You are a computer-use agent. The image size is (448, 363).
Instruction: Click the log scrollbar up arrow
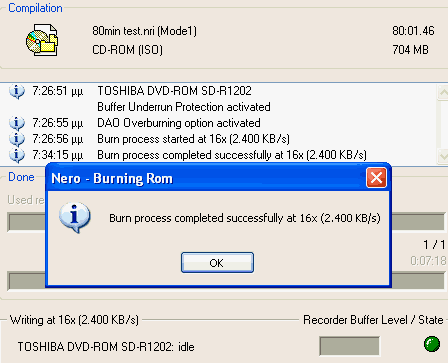(x=443, y=92)
